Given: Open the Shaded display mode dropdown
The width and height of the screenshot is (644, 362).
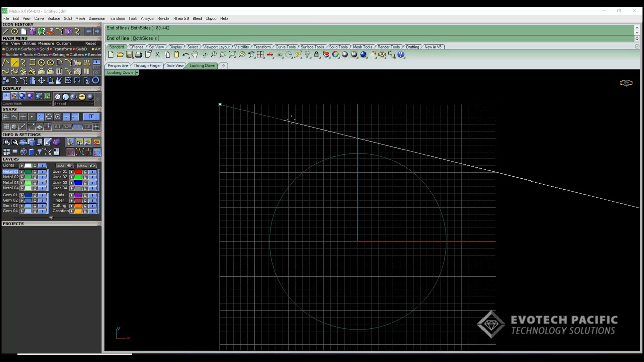Looking at the screenshot, I should click(73, 104).
